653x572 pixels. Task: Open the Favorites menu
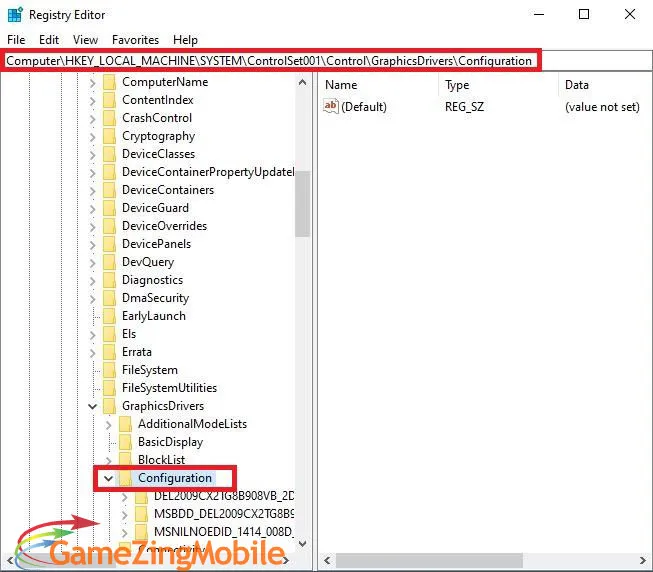135,40
